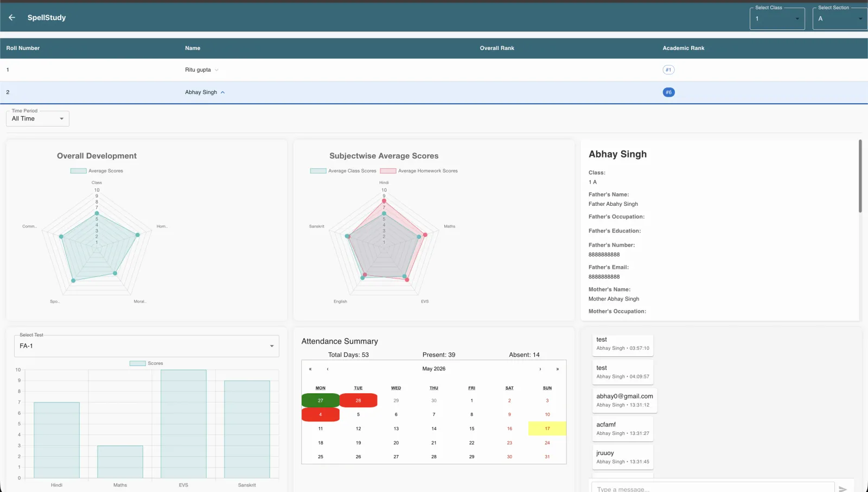Viewport: 868px width, 492px height.
Task: Click the #1 academic rank badge
Action: [668, 70]
